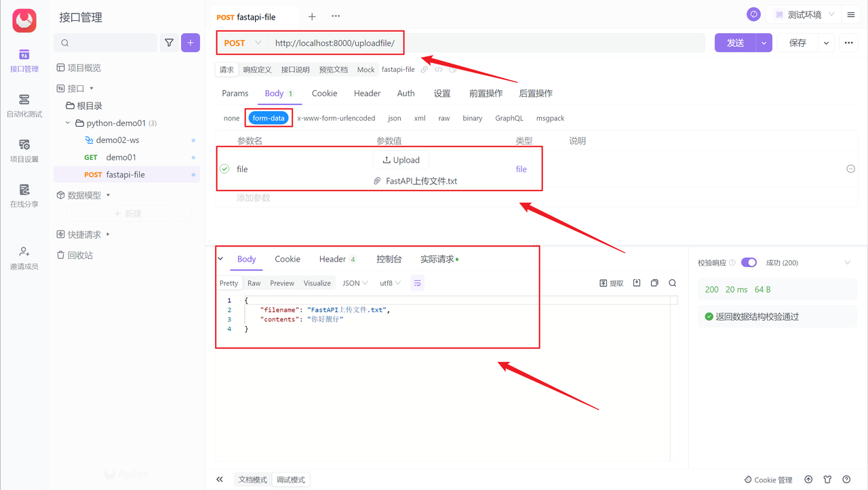
Task: Click the link icon next to fastapi-file
Action: pos(425,70)
